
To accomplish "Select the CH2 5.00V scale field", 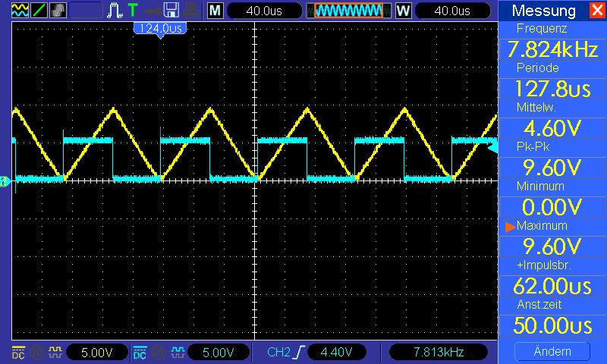I will pyautogui.click(x=219, y=352).
